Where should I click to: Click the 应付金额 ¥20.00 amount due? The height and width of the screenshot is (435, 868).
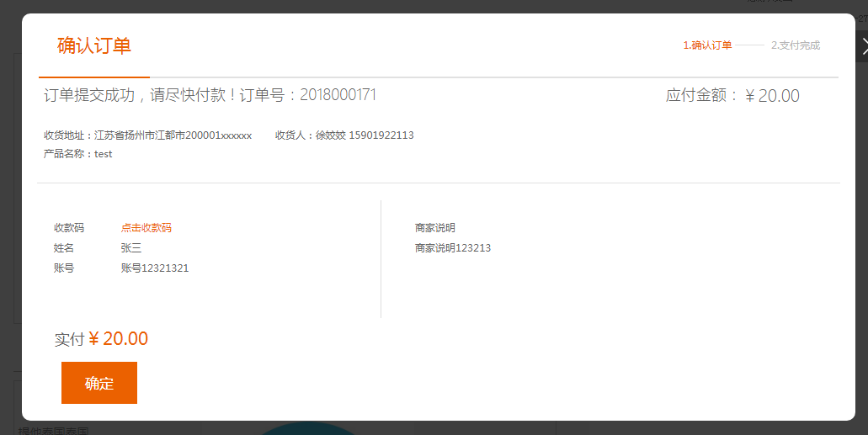pos(732,96)
